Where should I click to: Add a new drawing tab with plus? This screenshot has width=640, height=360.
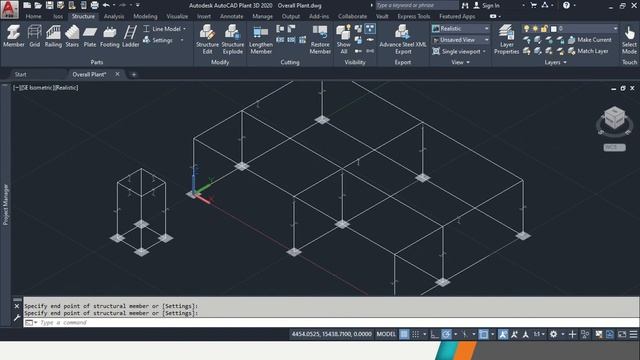(133, 74)
